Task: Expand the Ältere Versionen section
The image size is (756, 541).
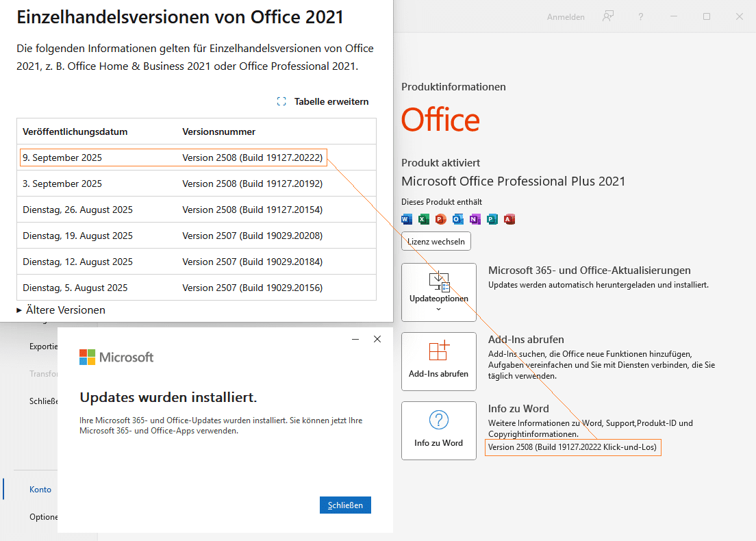Action: (x=61, y=310)
